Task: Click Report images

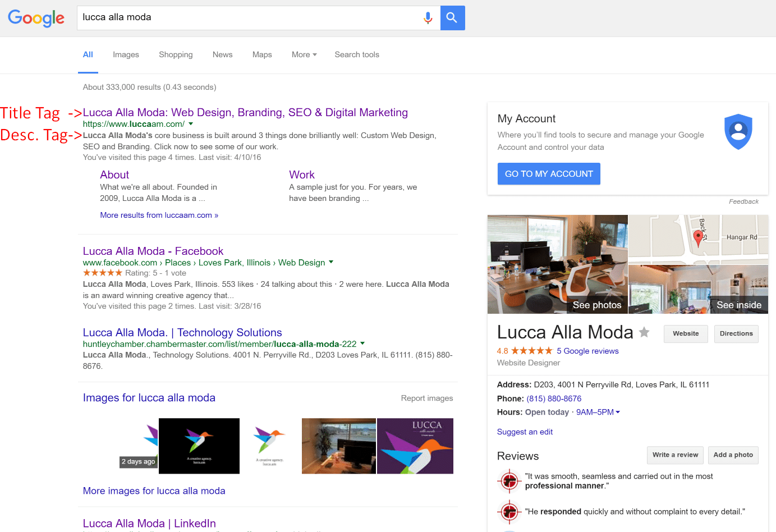Action: [427, 398]
